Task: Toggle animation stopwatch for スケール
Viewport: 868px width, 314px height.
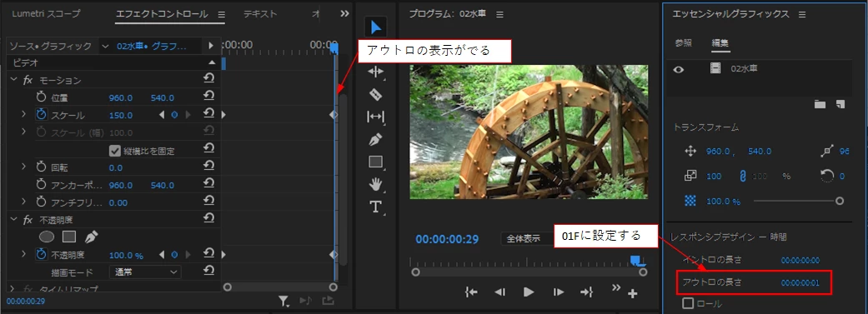Action: [x=42, y=114]
